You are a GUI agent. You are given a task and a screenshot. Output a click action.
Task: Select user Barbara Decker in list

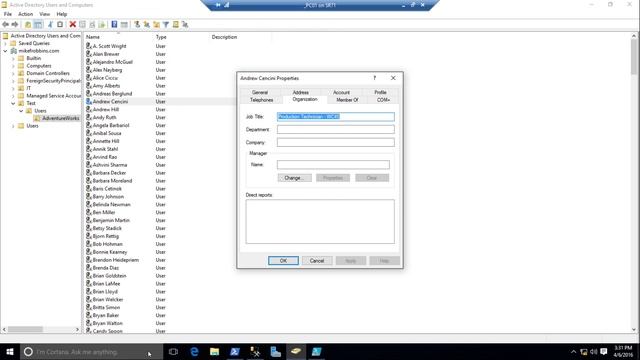(109, 173)
